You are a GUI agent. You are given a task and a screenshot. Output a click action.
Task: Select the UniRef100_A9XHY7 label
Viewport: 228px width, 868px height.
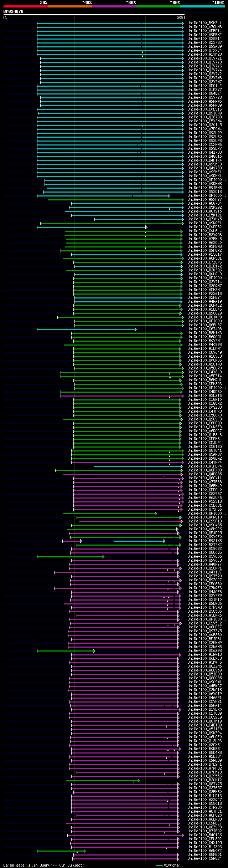pyautogui.click(x=204, y=200)
